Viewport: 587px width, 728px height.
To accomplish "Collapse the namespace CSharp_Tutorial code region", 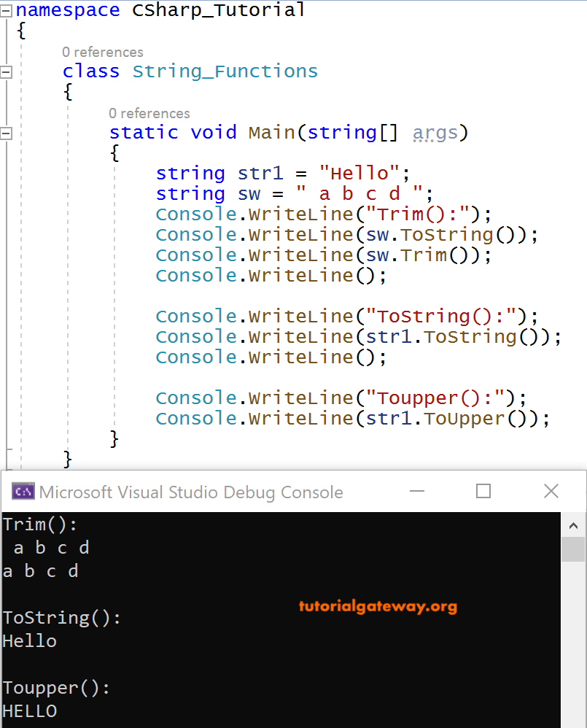I will point(5,10).
